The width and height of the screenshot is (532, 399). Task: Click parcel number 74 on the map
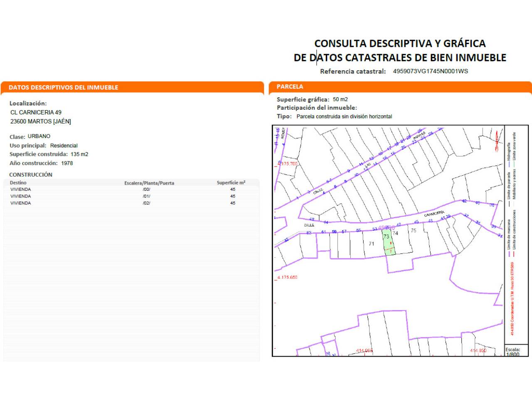point(395,234)
